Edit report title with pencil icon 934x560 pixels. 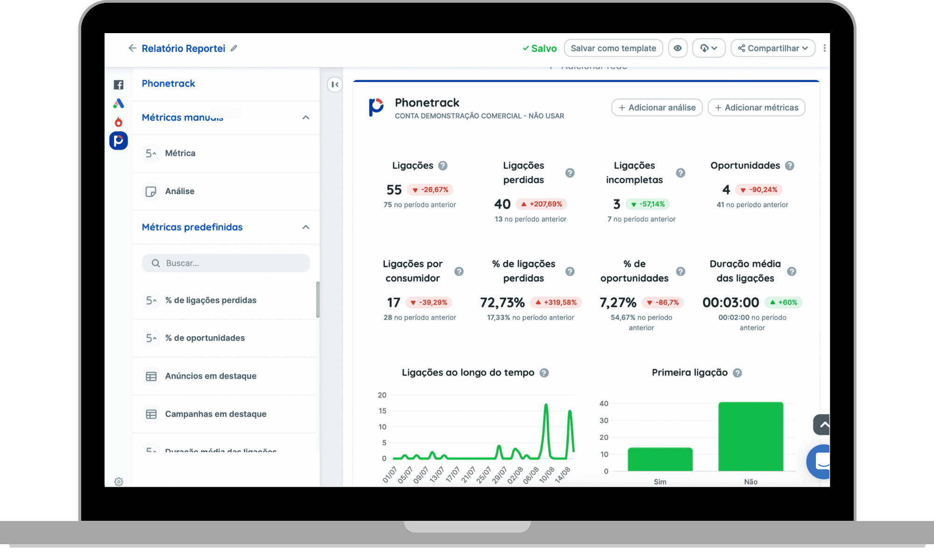pos(234,48)
